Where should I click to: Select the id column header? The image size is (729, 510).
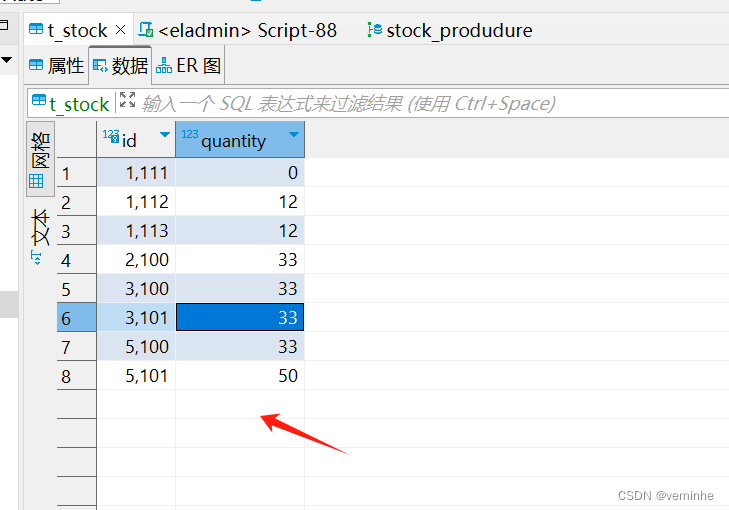coord(136,139)
